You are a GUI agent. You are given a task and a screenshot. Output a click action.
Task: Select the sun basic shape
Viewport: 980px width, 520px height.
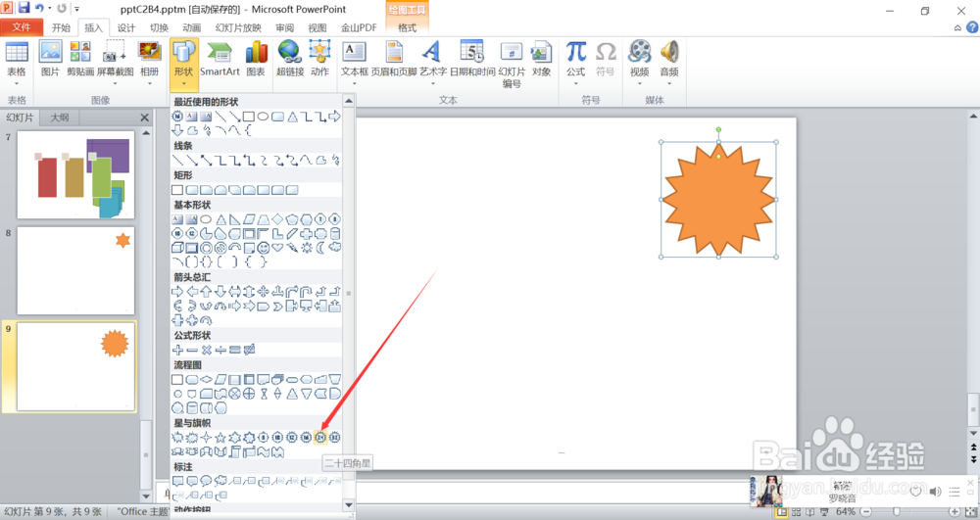[x=306, y=248]
